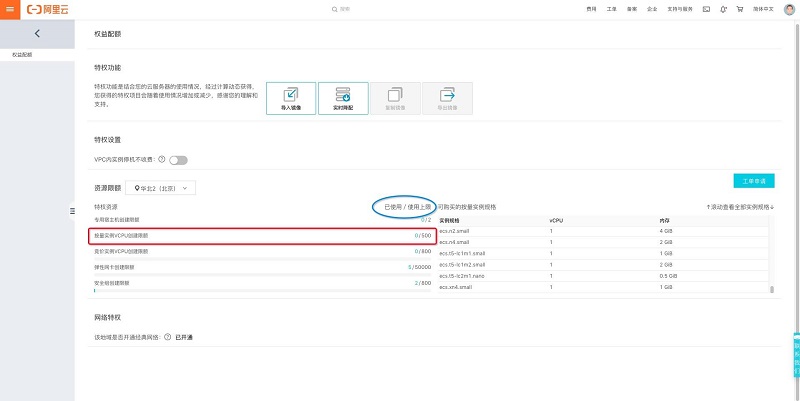
Task: Click the 导入镜像 import image card
Action: pyautogui.click(x=291, y=98)
